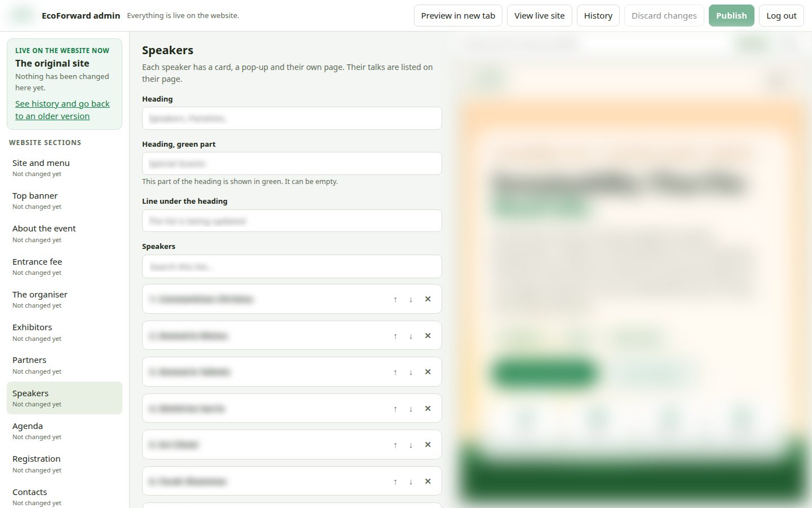This screenshot has width=812, height=508.
Task: Open the Partners section
Action: click(64, 365)
